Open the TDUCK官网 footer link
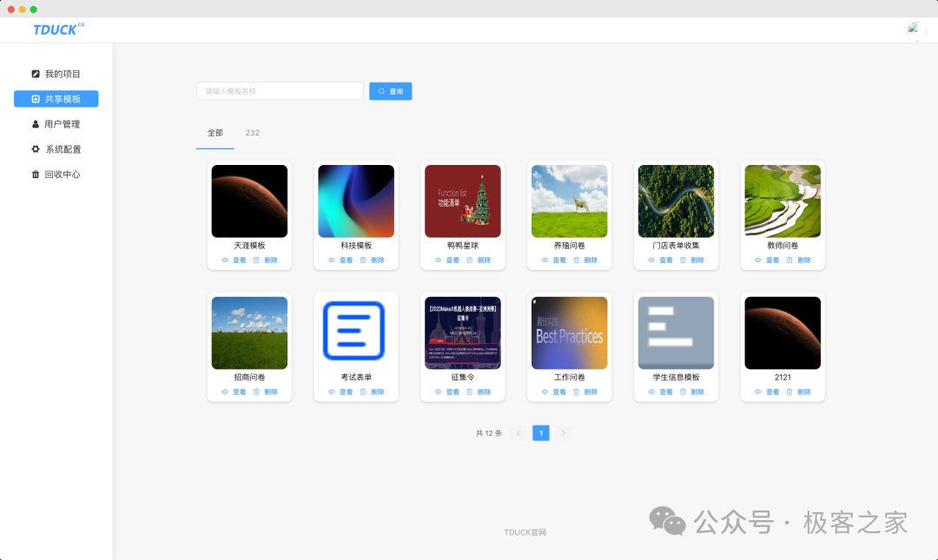Screen dimensions: 938x560 (x=525, y=532)
